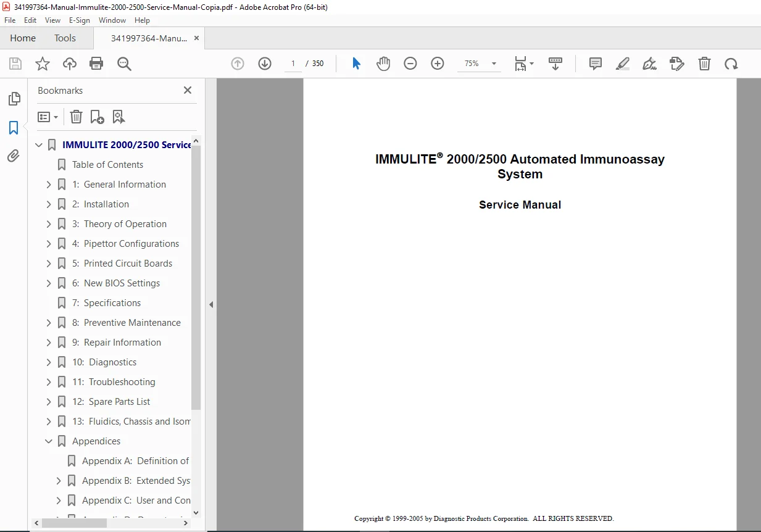Image resolution: width=761 pixels, height=532 pixels.
Task: Open the Fill & Sign tool
Action: (x=649, y=64)
